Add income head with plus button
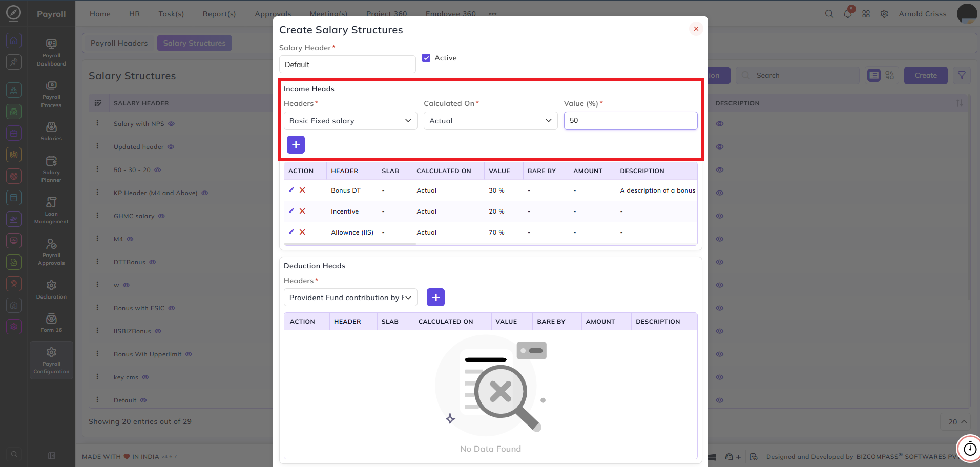Image resolution: width=980 pixels, height=467 pixels. 296,144
